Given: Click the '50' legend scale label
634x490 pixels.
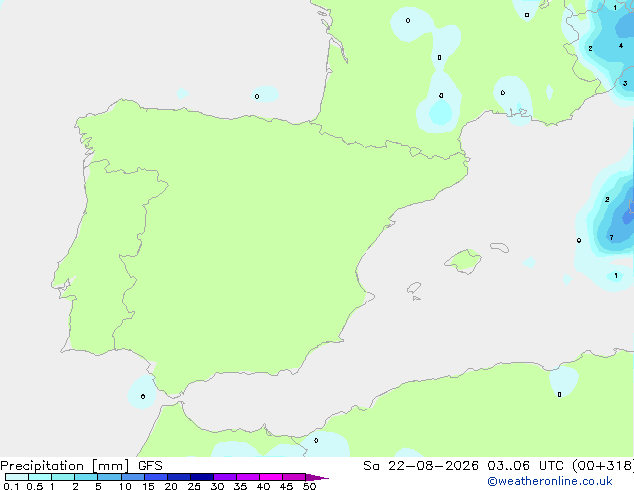Looking at the screenshot, I should (309, 486).
